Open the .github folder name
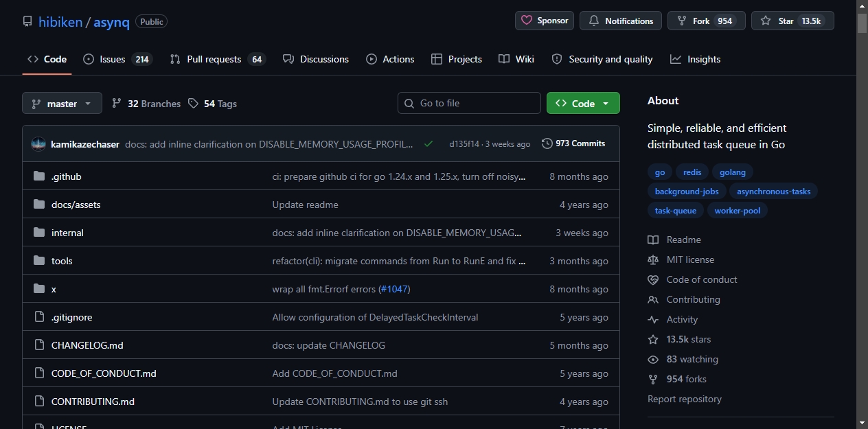 click(x=67, y=176)
